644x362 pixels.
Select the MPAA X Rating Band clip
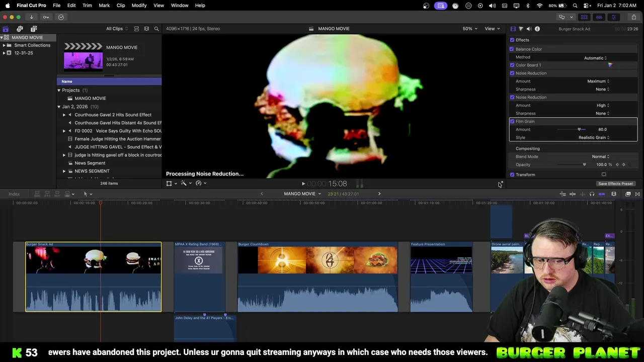coord(199,277)
